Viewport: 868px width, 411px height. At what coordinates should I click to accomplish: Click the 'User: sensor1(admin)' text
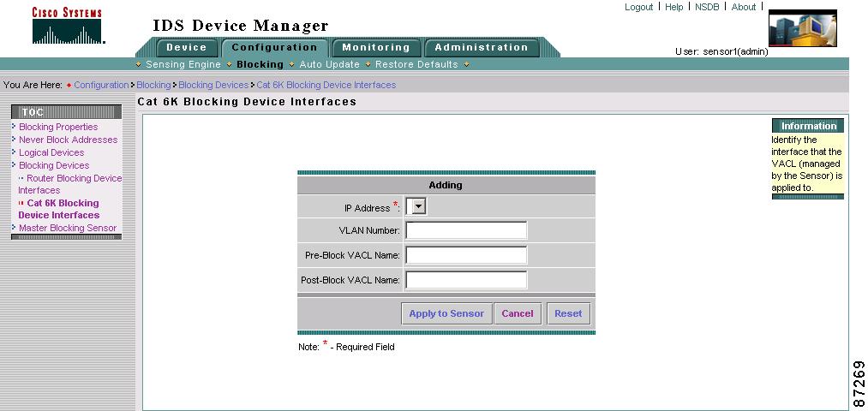(721, 51)
